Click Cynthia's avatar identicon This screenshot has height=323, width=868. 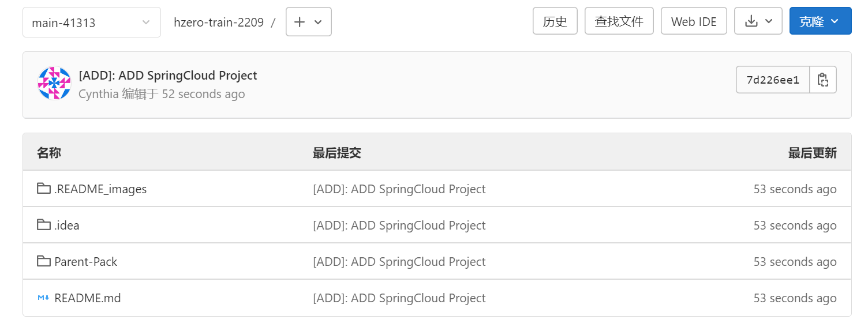tap(54, 84)
